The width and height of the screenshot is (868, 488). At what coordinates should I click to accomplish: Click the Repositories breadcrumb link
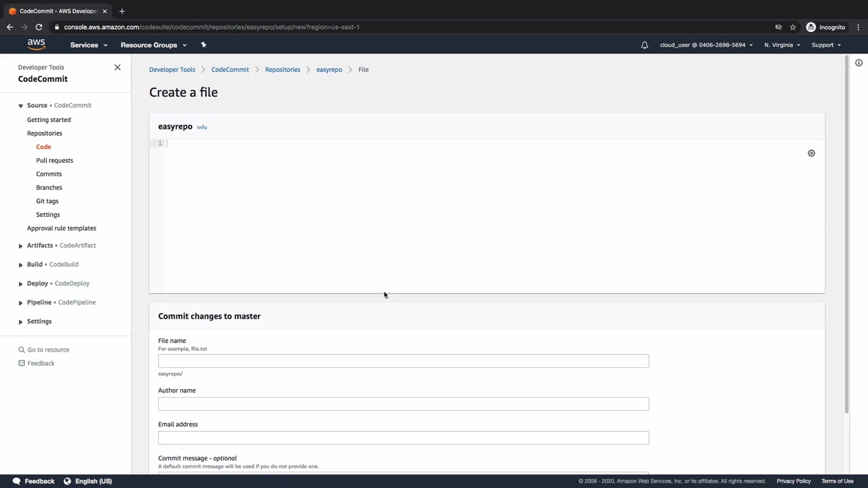tap(283, 69)
